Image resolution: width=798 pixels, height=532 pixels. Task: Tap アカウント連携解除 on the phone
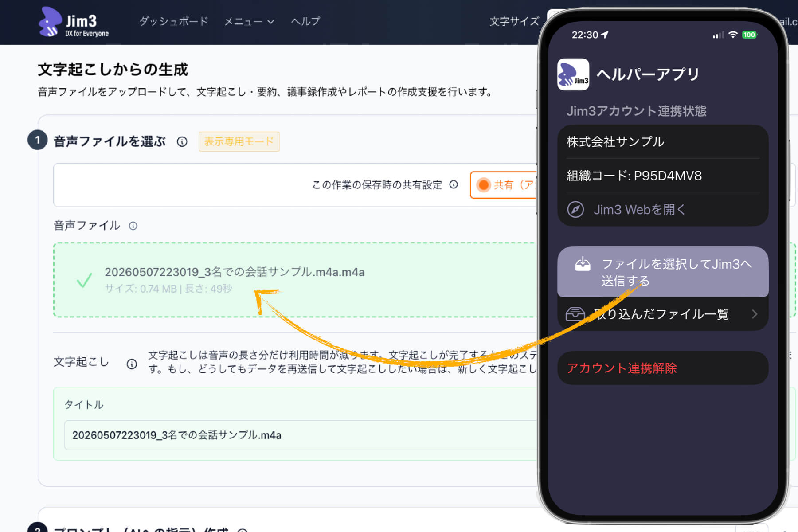pyautogui.click(x=663, y=368)
